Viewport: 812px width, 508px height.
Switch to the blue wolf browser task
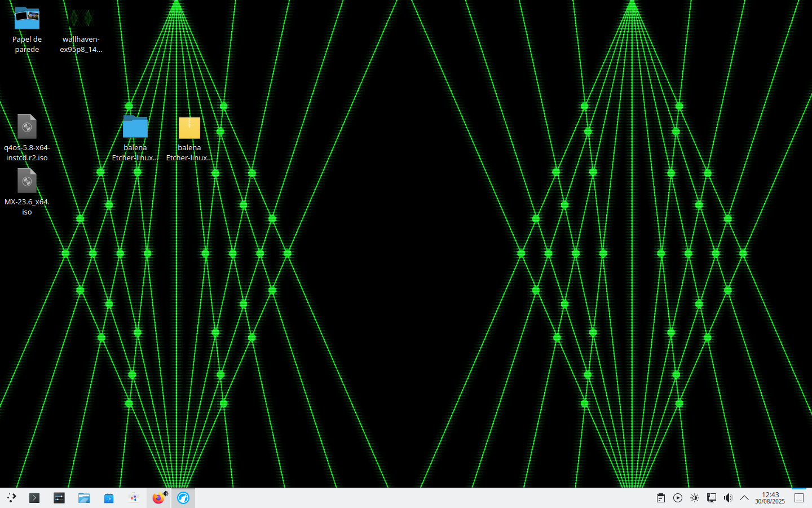(x=183, y=498)
